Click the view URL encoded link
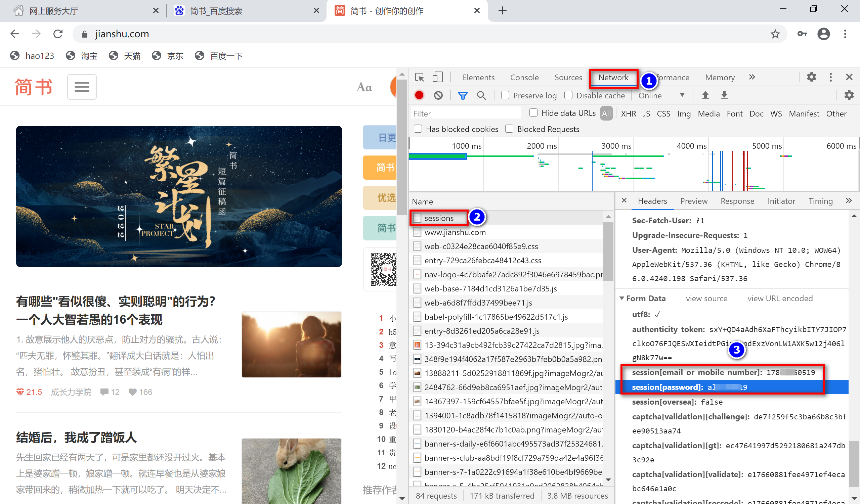This screenshot has width=860, height=504. click(780, 299)
